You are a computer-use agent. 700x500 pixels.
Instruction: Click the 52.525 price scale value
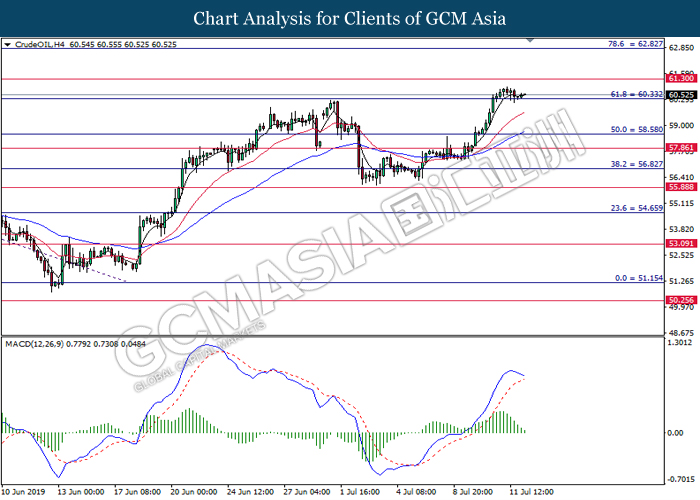682,255
